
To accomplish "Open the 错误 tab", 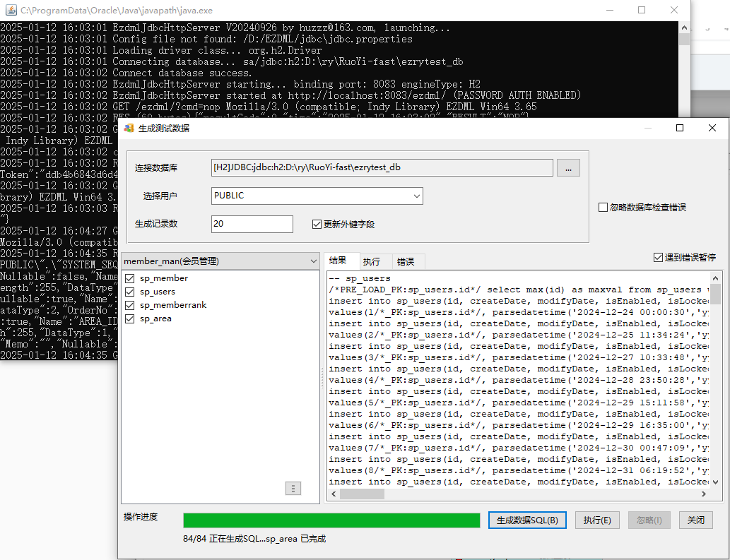I will click(x=406, y=261).
